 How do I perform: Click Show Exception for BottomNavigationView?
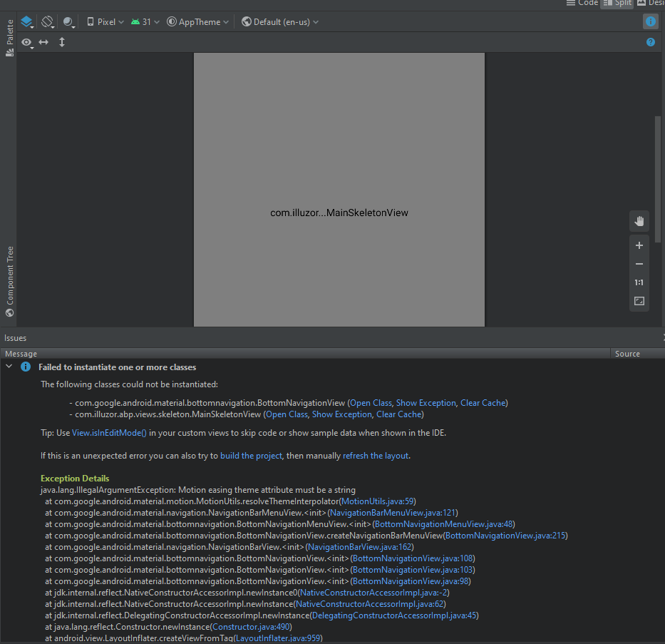pyautogui.click(x=426, y=403)
